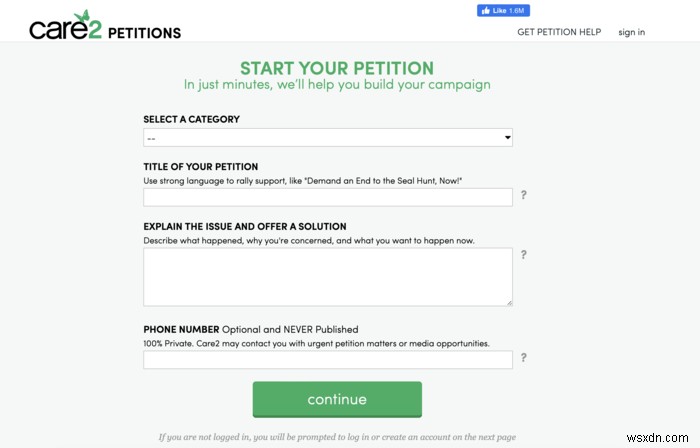700x448 pixels.
Task: Focus the phone number input field
Action: tap(328, 360)
